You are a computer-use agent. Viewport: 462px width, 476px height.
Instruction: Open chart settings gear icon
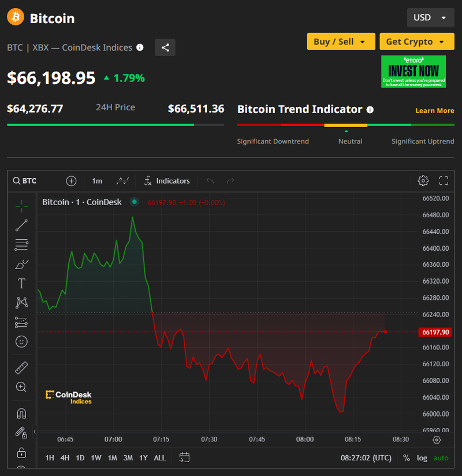point(423,181)
